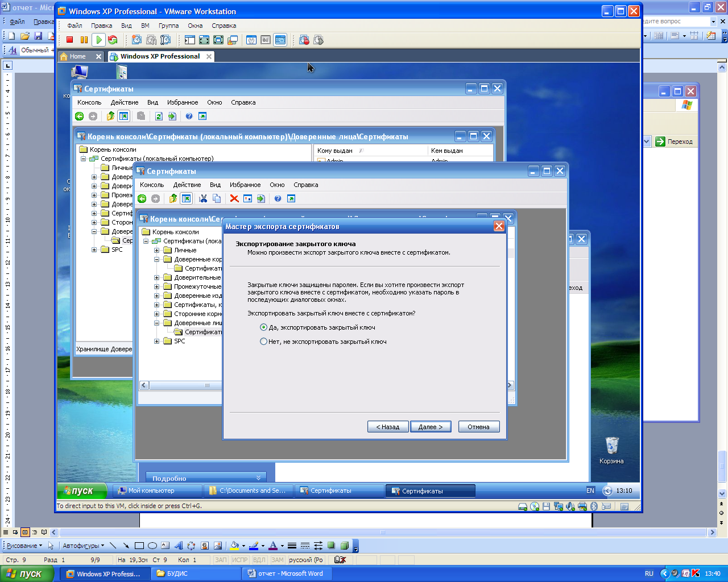Viewport: 728px width, 582px height.
Task: Click the red Delete X icon in Сертификаты toolbar
Action: point(234,198)
